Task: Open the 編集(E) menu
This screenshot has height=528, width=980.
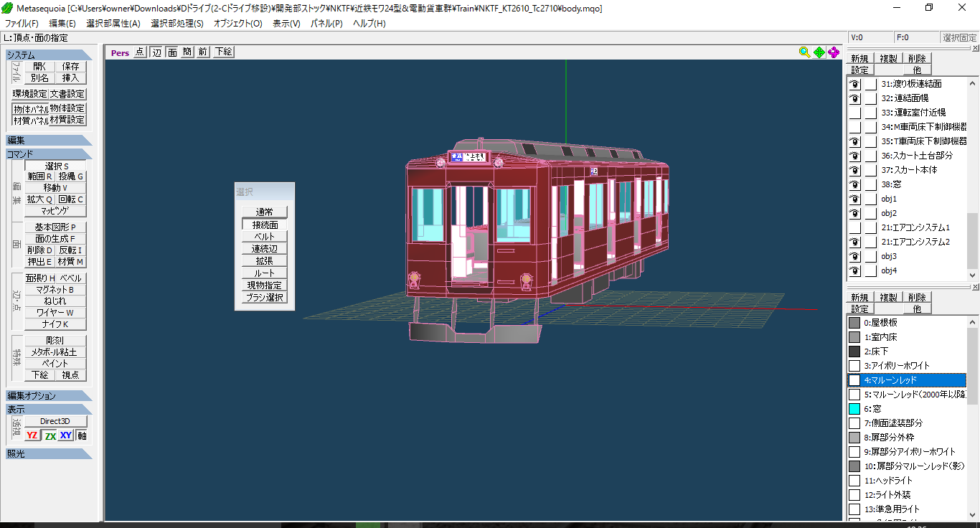Action: pyautogui.click(x=62, y=23)
